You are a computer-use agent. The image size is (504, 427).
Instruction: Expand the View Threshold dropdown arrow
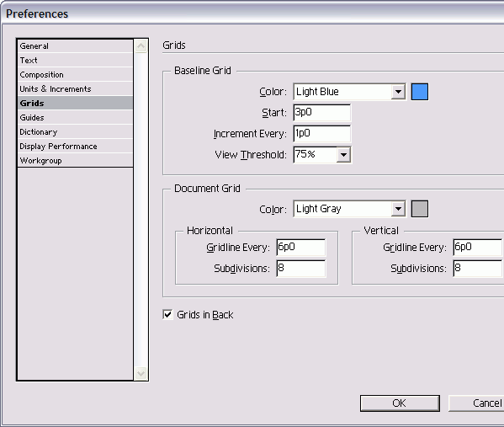(343, 155)
